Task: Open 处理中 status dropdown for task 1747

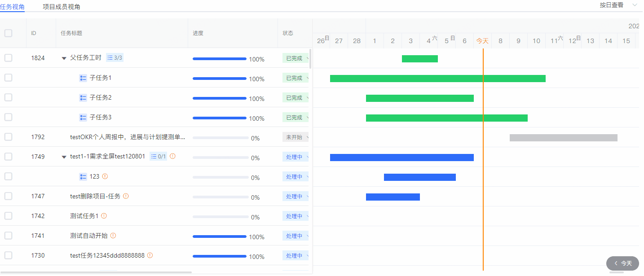Action: coord(296,197)
